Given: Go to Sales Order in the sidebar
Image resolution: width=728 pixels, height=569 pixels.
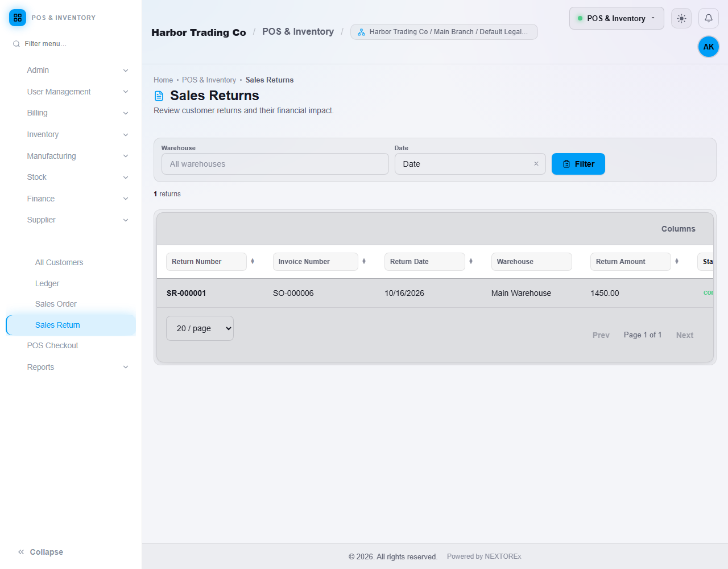Looking at the screenshot, I should (x=56, y=304).
